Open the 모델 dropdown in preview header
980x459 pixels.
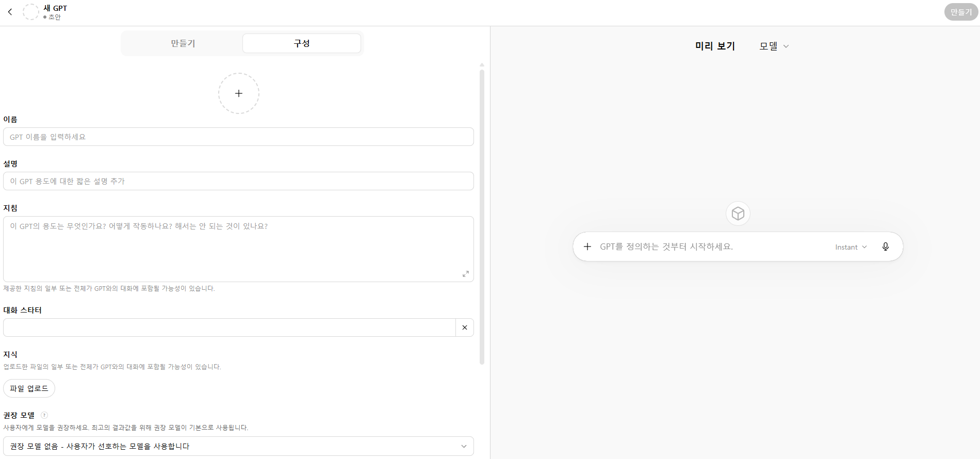774,46
